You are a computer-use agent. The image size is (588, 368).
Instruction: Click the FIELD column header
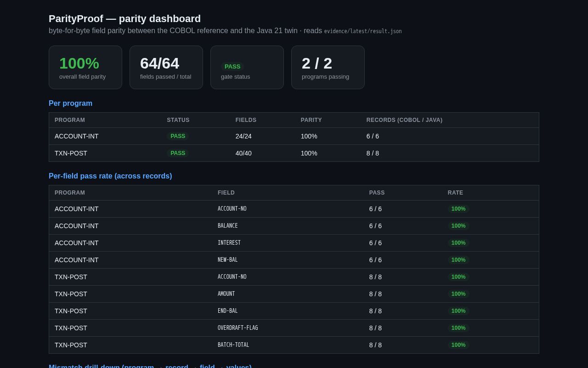click(226, 193)
